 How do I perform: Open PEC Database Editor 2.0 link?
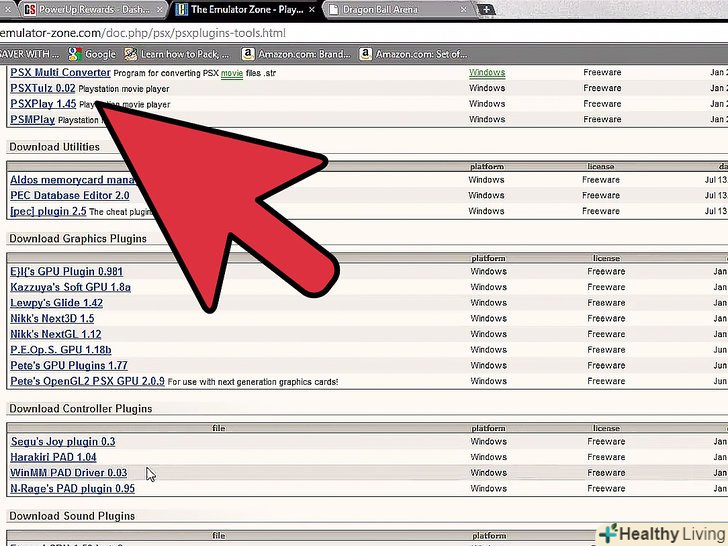point(70,195)
